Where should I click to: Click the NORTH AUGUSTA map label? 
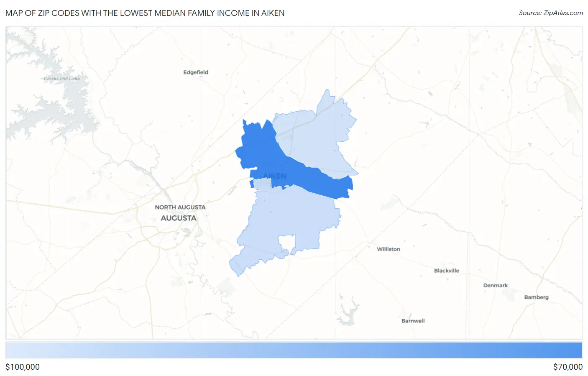pos(180,207)
